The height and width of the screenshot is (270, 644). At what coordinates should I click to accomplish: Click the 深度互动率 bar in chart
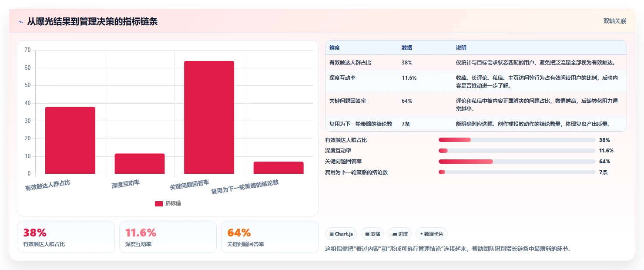[140, 164]
